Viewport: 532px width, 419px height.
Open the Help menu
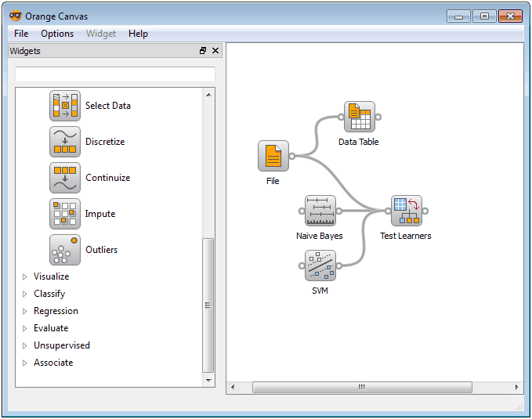click(138, 34)
